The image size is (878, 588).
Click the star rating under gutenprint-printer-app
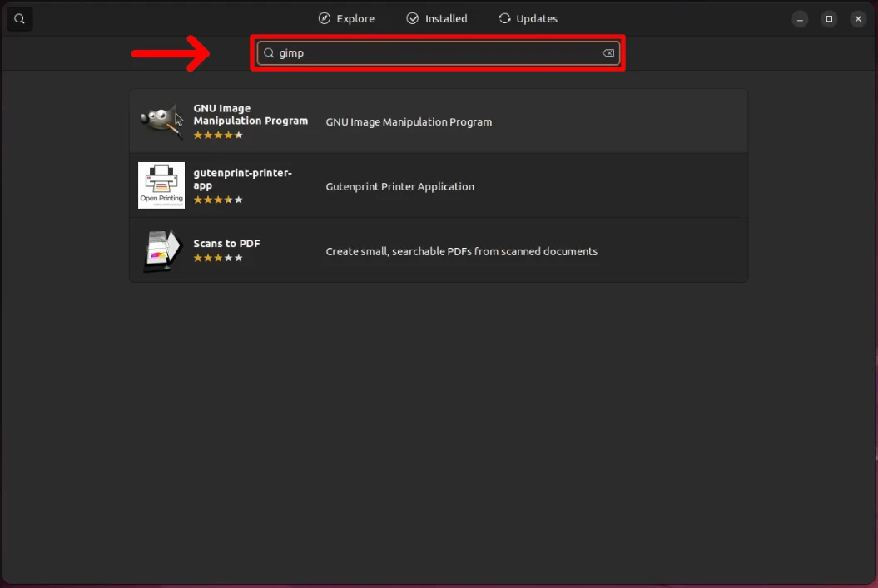218,200
